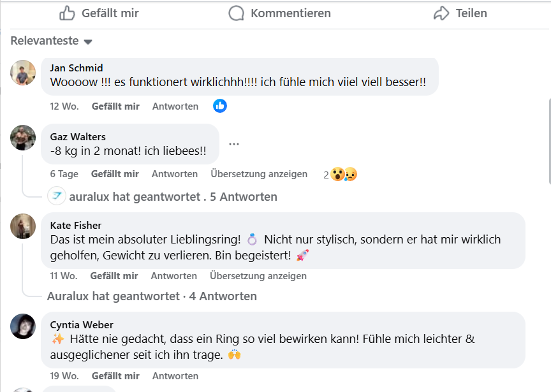Screen dimensions: 551x392
Task: Click the thumbs-up Gefällt mir icon
Action: [x=67, y=13]
